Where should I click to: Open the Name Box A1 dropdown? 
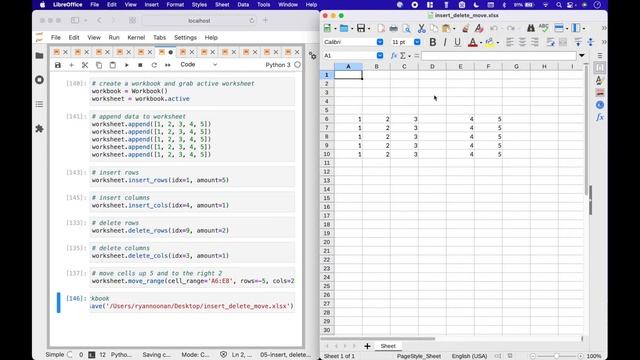[380, 56]
